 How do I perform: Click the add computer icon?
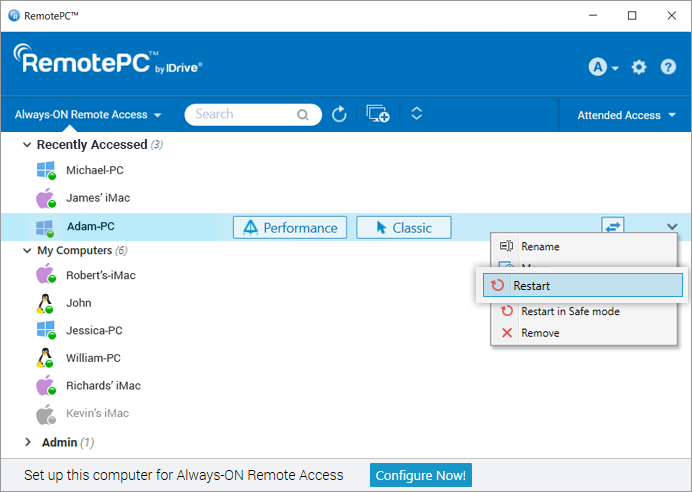(378, 114)
